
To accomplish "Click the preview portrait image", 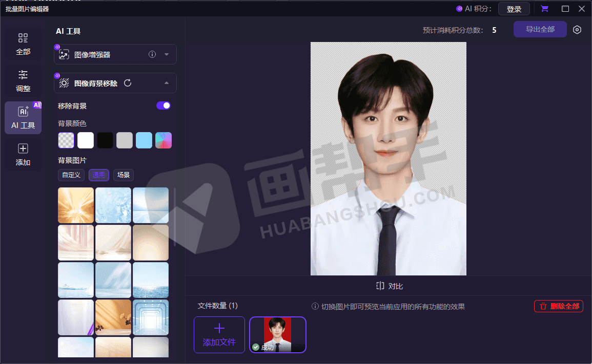I will click(388, 158).
